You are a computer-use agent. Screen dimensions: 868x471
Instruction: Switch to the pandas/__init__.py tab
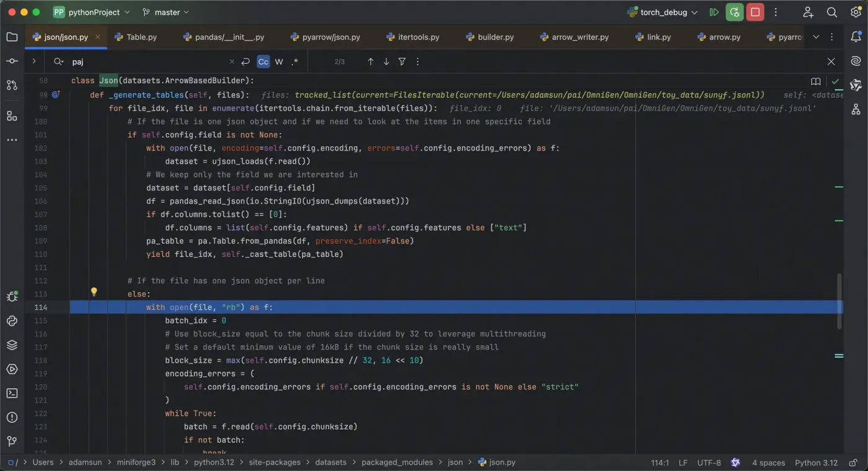[224, 37]
